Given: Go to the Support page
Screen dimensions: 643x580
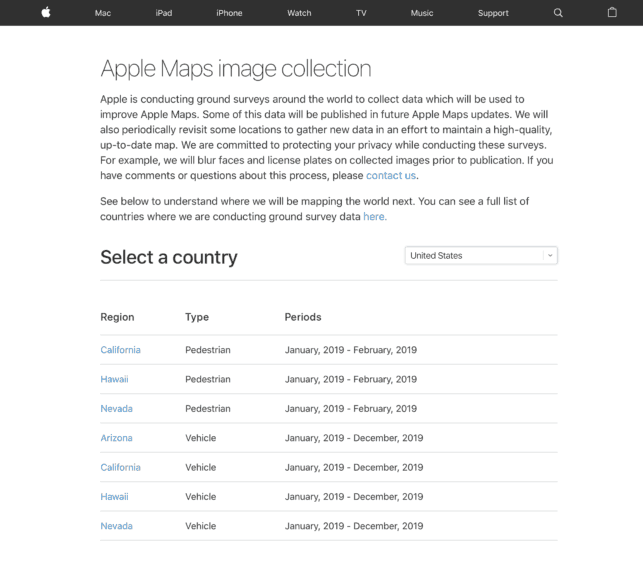Looking at the screenshot, I should tap(493, 13).
